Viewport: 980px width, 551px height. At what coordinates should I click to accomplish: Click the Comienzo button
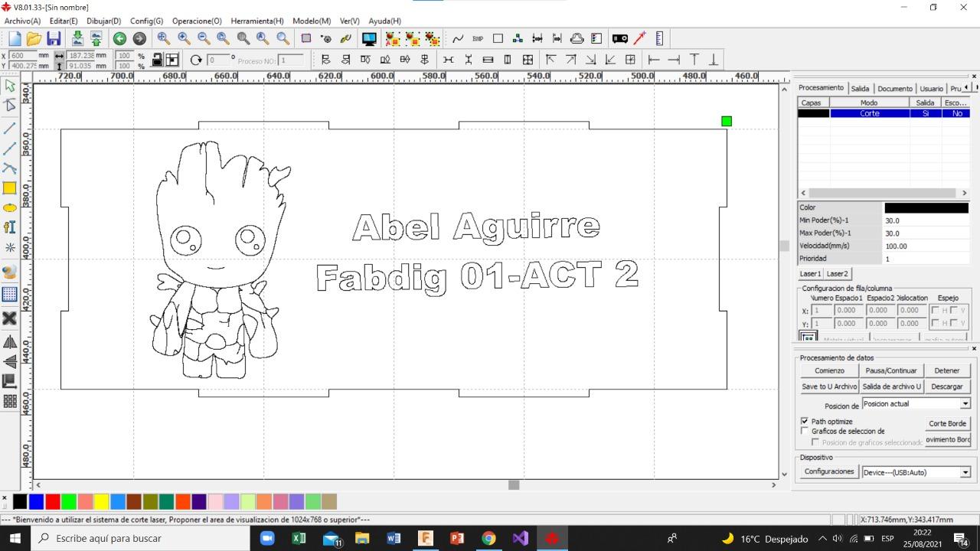pos(829,370)
